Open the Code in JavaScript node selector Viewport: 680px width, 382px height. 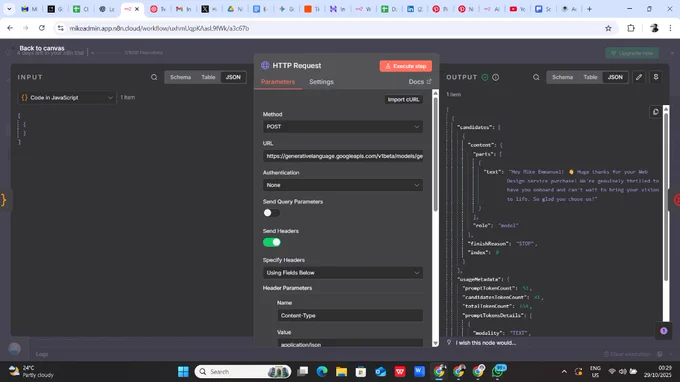(67, 98)
